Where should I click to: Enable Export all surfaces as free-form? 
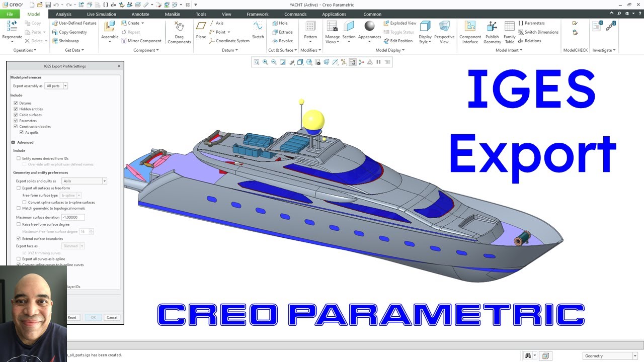[x=19, y=188]
